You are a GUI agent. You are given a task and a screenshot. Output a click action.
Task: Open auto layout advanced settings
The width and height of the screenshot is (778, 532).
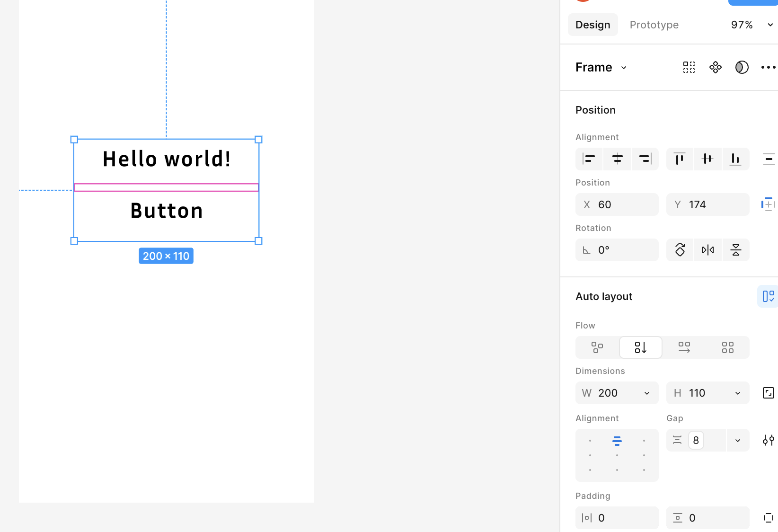click(x=768, y=440)
